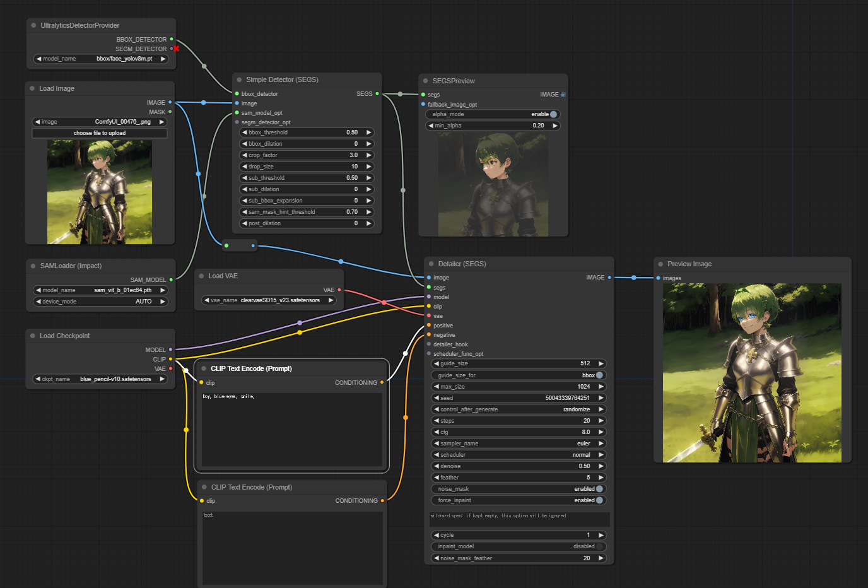
Task: Click the grid icon on SEGSPreview IMAGE output
Action: pos(563,95)
